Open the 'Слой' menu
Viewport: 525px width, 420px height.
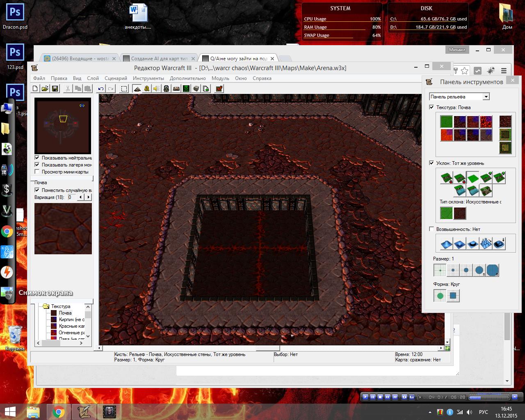point(93,78)
